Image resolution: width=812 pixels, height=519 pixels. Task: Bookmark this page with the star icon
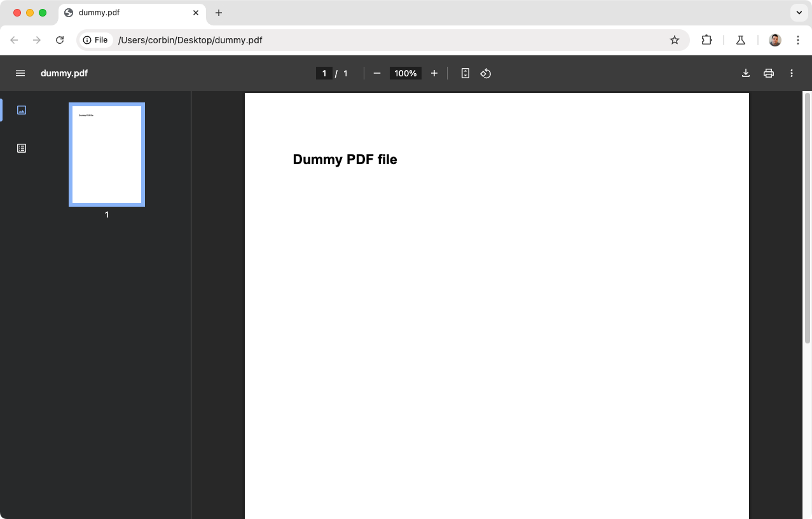675,40
